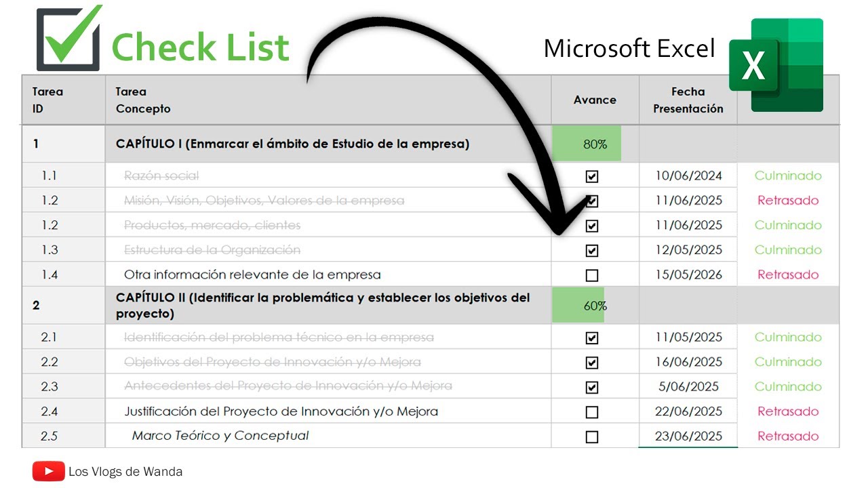The image size is (868, 488).
Task: Click the YouTube play icon
Action: pos(49,471)
